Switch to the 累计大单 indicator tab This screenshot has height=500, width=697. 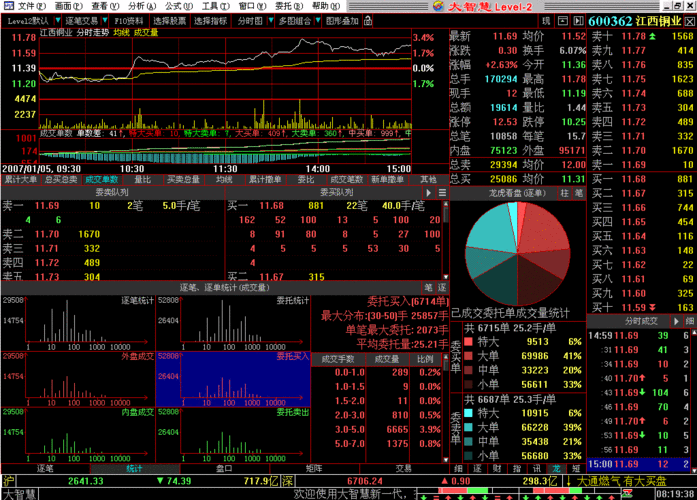click(20, 180)
